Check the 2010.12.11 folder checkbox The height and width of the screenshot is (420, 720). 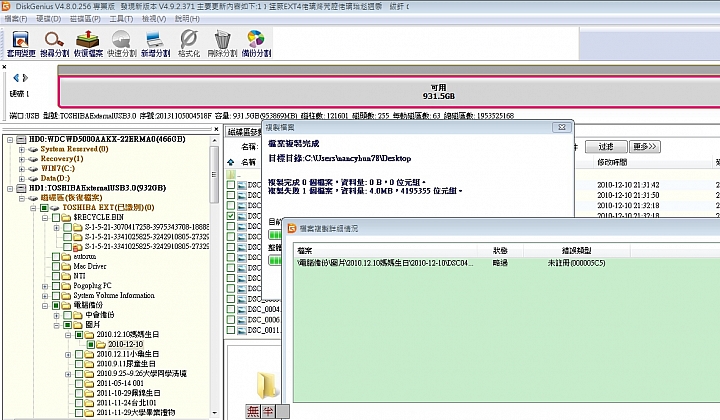79,354
